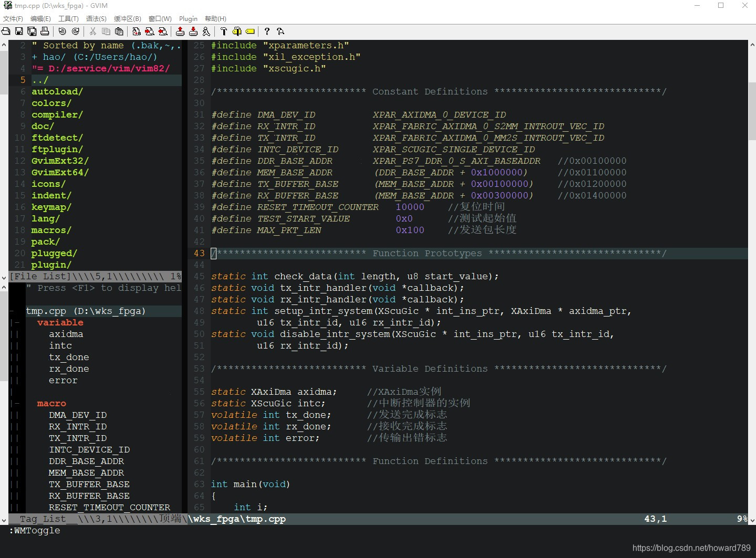Click the Print toolbar icon
This screenshot has width=756, height=558.
tap(45, 31)
